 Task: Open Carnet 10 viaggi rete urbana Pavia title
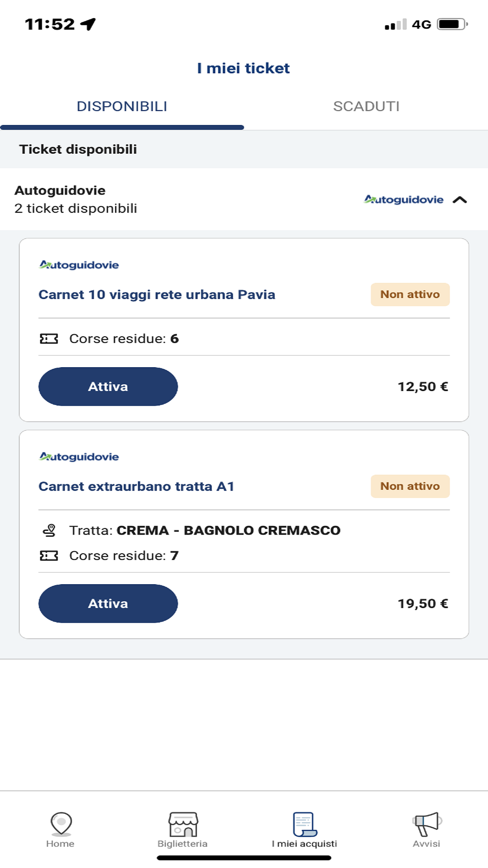click(x=157, y=294)
